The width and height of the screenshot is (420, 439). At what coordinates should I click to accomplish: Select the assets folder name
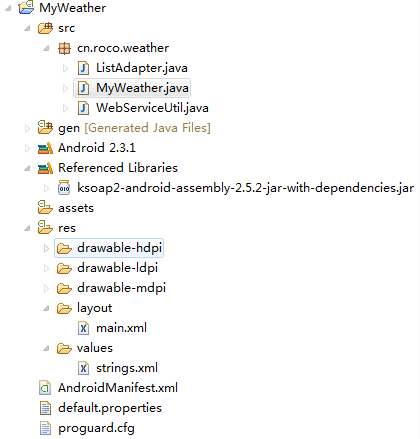[76, 208]
